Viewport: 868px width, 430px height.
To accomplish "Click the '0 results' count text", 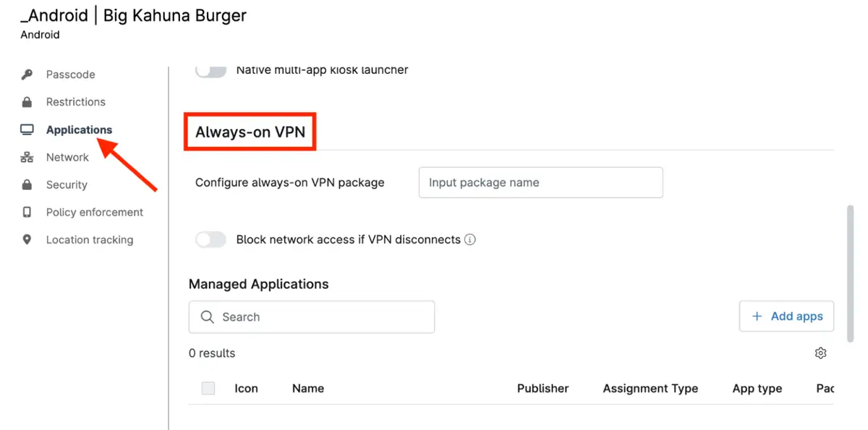I will click(212, 353).
